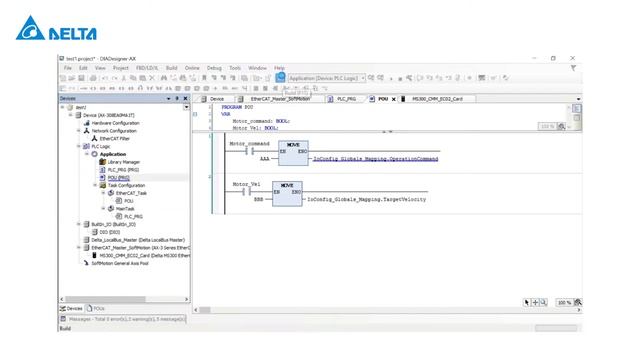Click the Open project toolbar icon

(x=72, y=78)
